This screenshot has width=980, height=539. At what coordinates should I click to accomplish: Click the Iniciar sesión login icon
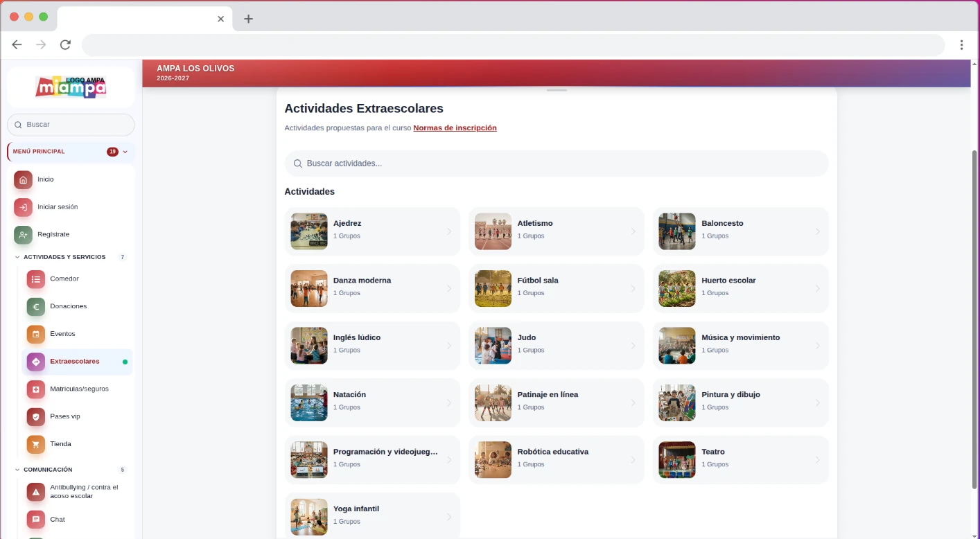[x=23, y=207]
